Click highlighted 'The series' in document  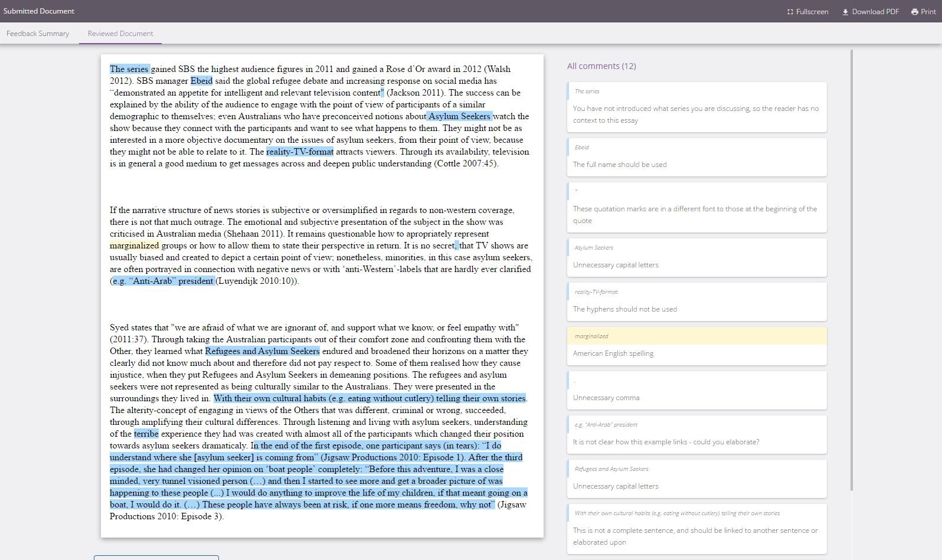(x=129, y=69)
